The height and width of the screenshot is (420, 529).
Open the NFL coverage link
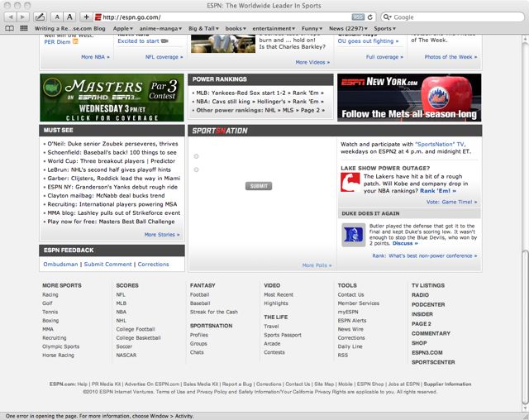click(164, 57)
